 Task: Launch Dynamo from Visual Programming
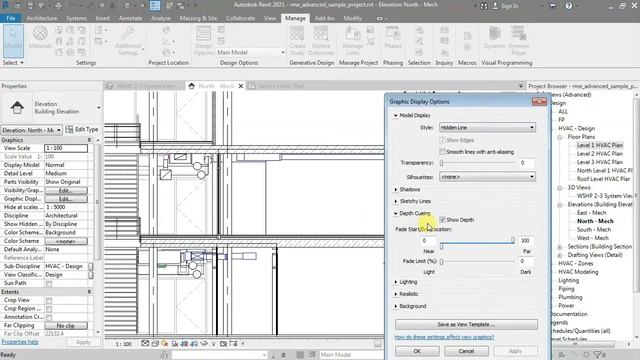coord(495,38)
